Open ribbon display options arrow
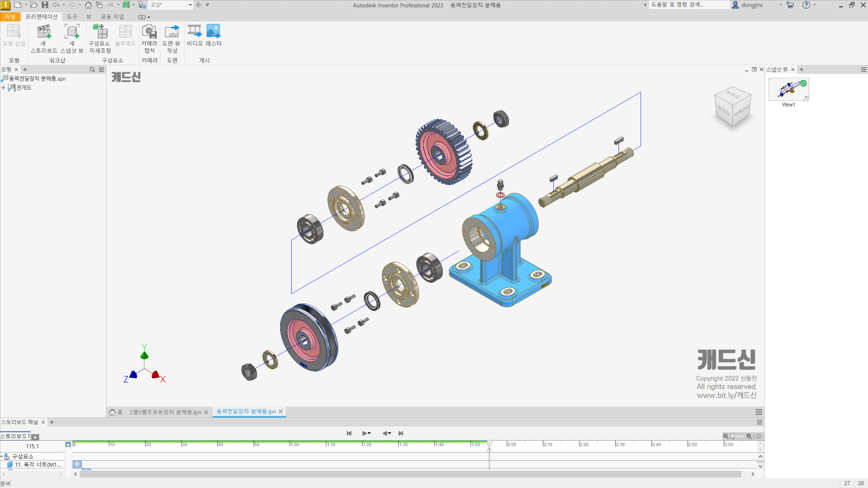This screenshot has width=868, height=488. click(x=149, y=17)
